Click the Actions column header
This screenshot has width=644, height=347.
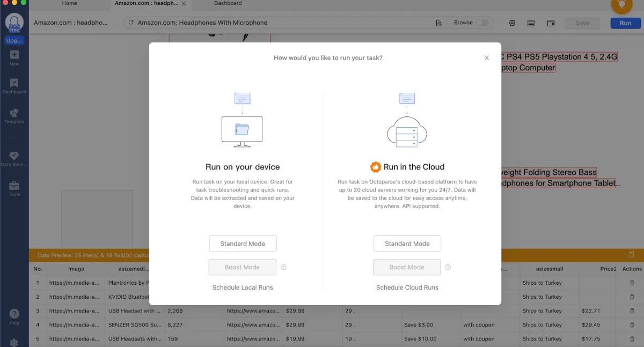click(632, 269)
